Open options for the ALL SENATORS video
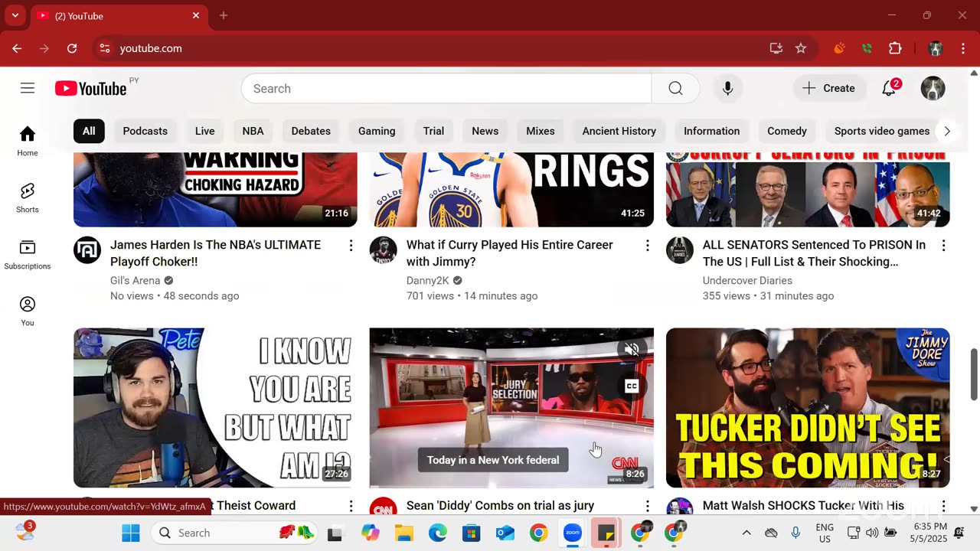The height and width of the screenshot is (551, 980). pyautogui.click(x=943, y=246)
